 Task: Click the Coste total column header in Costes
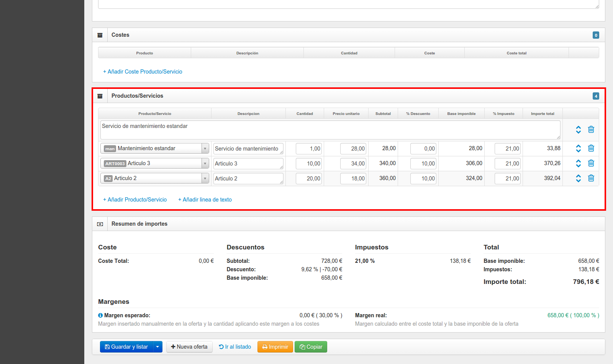coord(516,53)
